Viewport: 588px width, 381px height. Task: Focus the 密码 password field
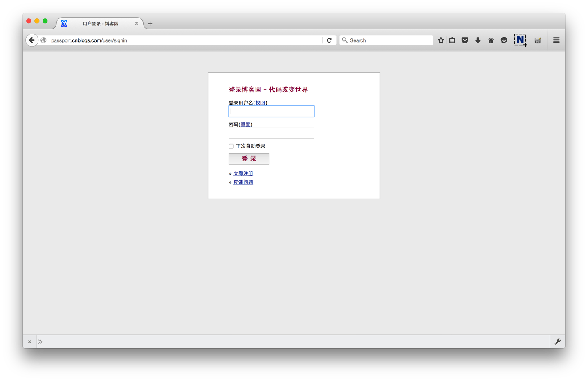click(272, 133)
